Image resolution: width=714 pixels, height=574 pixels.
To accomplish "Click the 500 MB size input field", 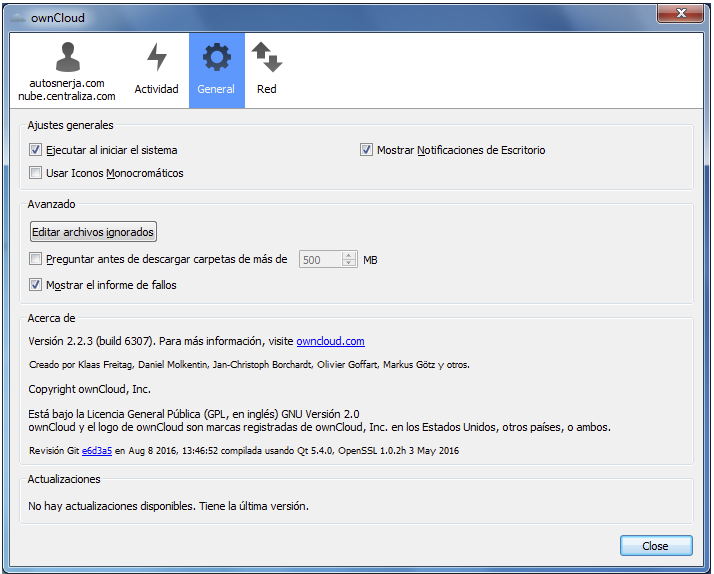I will pyautogui.click(x=320, y=260).
